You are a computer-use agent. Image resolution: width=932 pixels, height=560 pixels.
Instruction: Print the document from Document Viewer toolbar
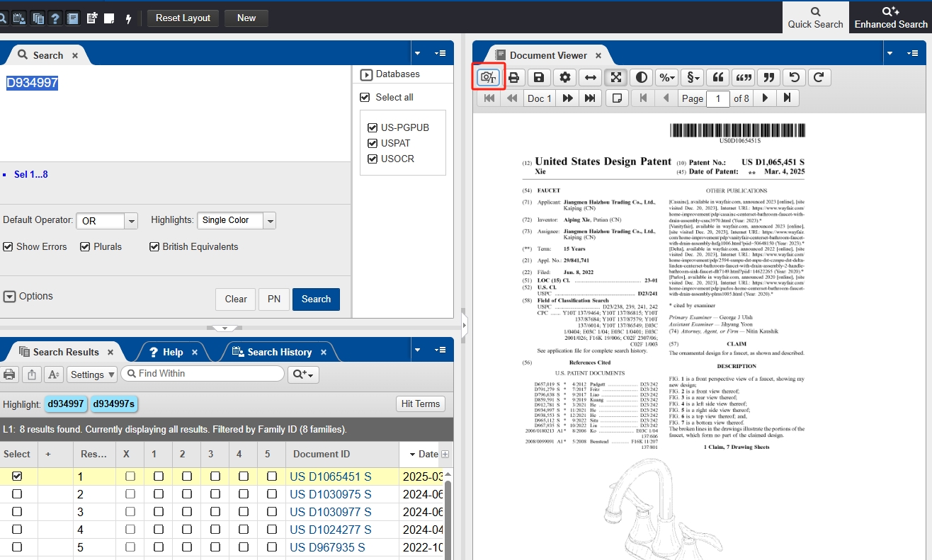[513, 78]
